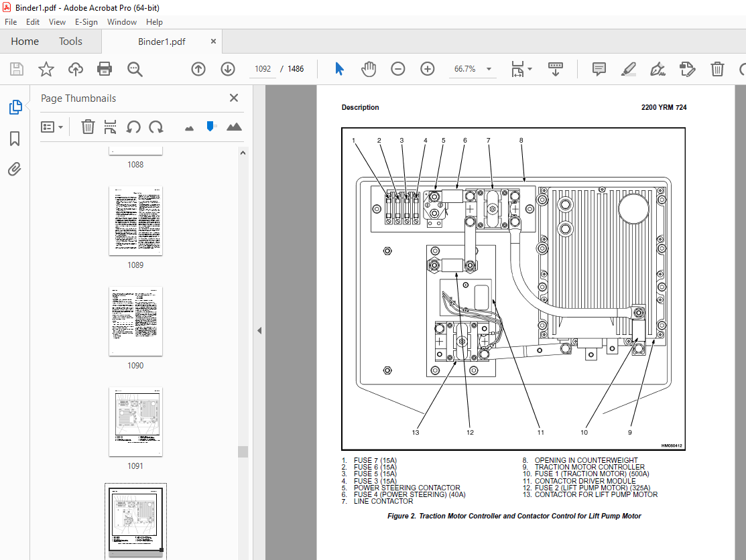
Task: Go to previous page arrow
Action: tap(198, 69)
